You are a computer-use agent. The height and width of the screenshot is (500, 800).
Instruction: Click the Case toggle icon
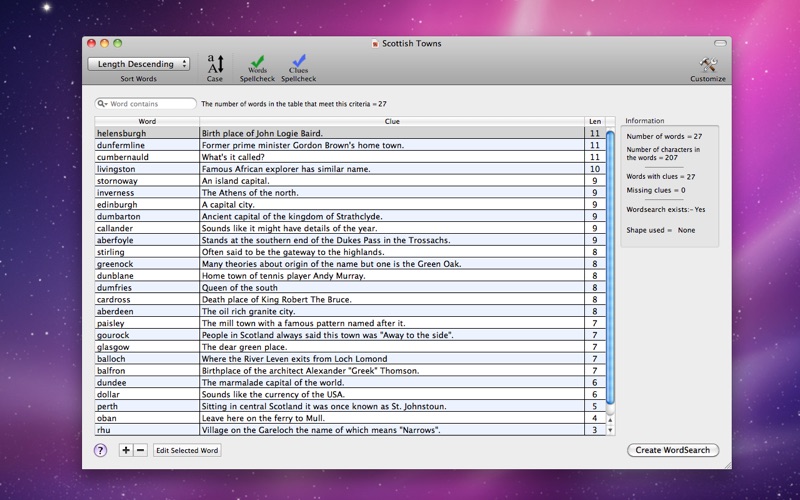(215, 64)
